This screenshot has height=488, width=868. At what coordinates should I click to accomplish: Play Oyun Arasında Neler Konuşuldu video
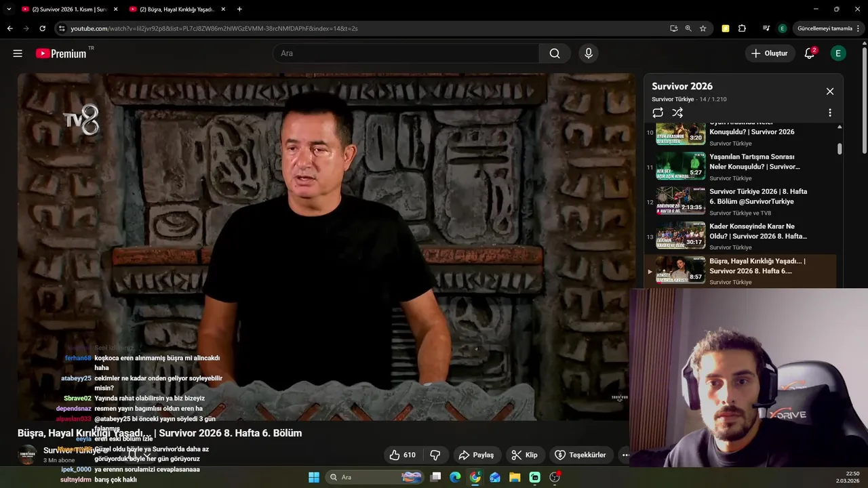coord(741,134)
